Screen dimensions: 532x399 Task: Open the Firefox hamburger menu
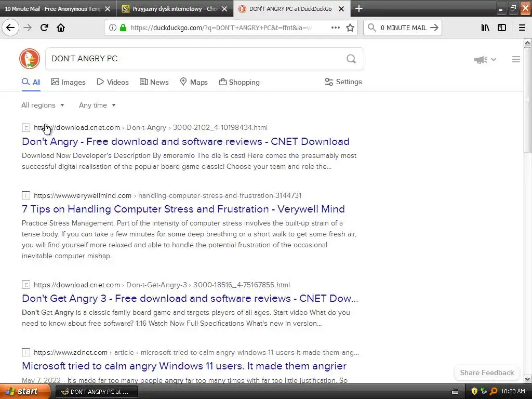point(522,28)
